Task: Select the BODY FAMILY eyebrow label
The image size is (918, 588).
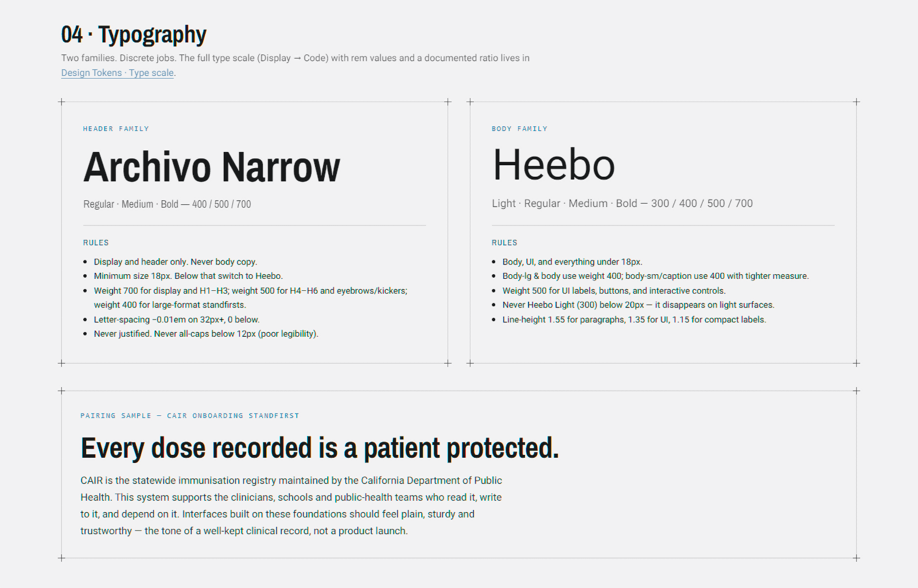Action: click(519, 128)
